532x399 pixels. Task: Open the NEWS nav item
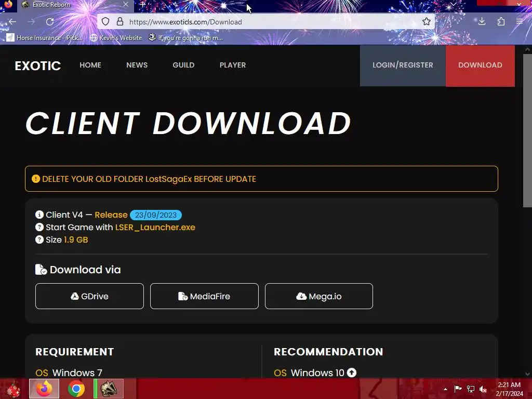pyautogui.click(x=137, y=65)
